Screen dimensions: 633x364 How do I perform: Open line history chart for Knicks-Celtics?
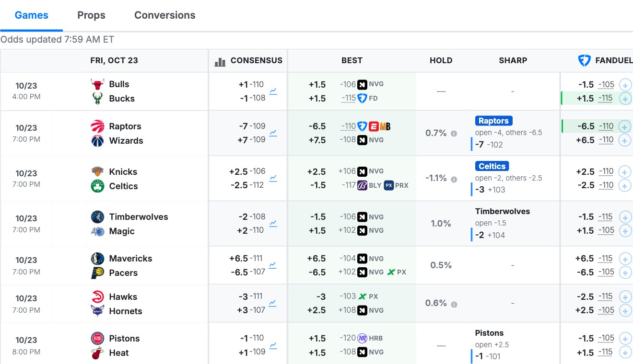tap(273, 178)
